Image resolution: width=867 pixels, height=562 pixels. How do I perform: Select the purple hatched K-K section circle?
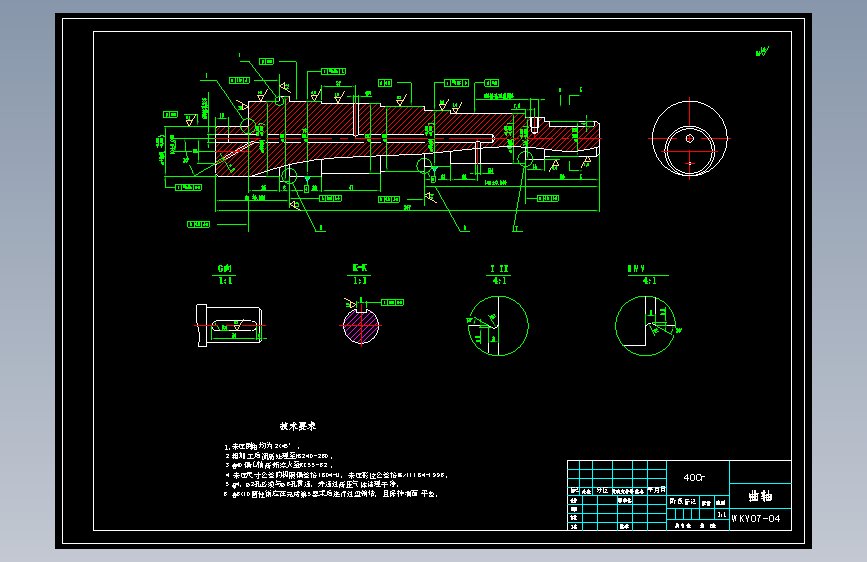point(361,326)
